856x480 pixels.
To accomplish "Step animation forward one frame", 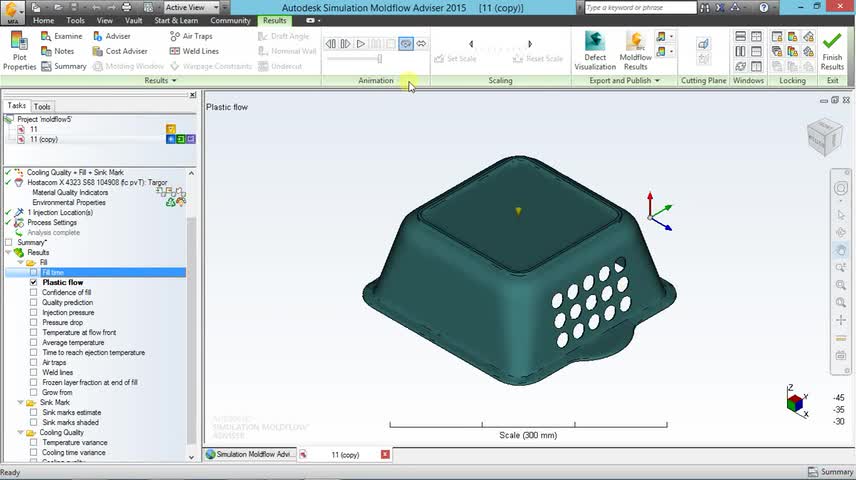I will [346, 44].
